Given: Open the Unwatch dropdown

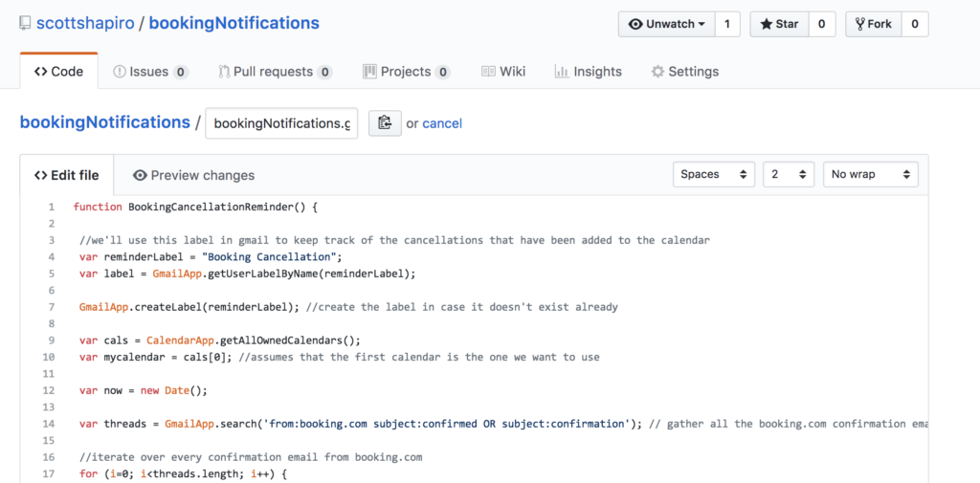Looking at the screenshot, I should [x=666, y=24].
